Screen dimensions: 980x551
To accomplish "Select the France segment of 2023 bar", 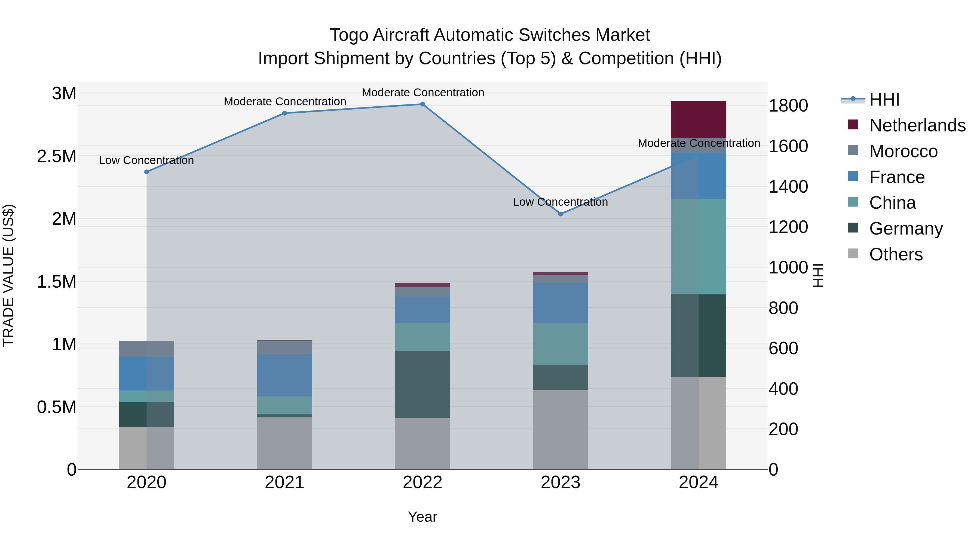I will tap(561, 303).
